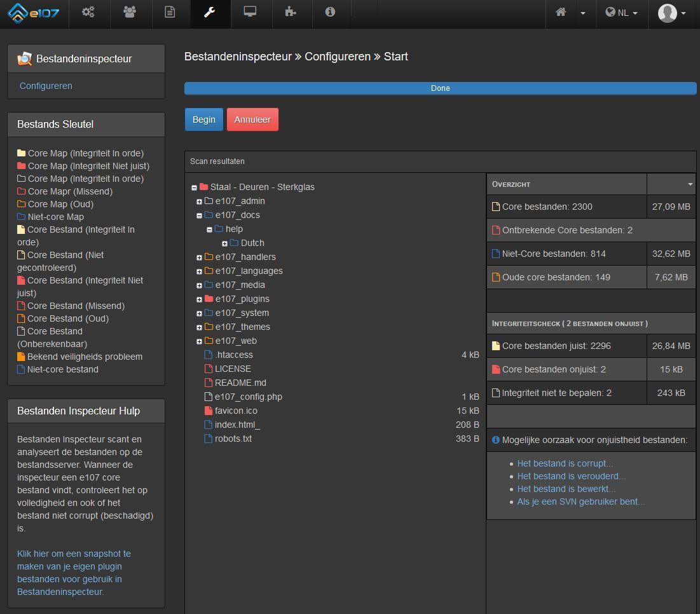The image size is (700, 614).
Task: Collapse the help folder
Action: (209, 230)
